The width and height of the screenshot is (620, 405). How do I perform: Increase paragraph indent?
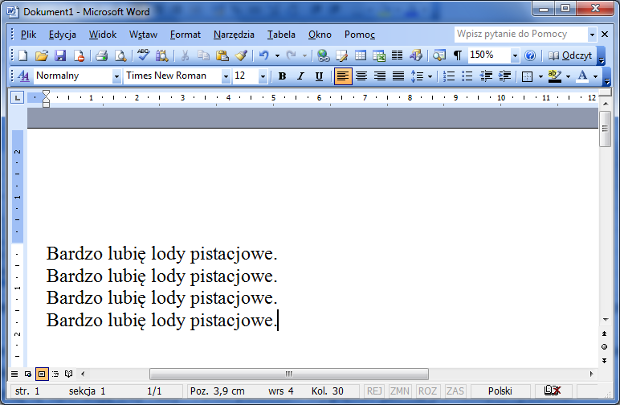pyautogui.click(x=505, y=76)
